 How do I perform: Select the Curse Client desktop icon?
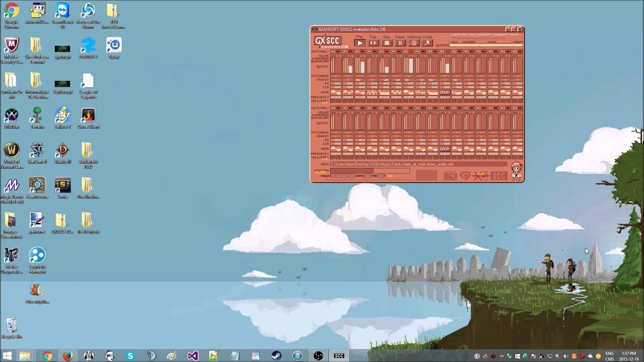tap(88, 118)
